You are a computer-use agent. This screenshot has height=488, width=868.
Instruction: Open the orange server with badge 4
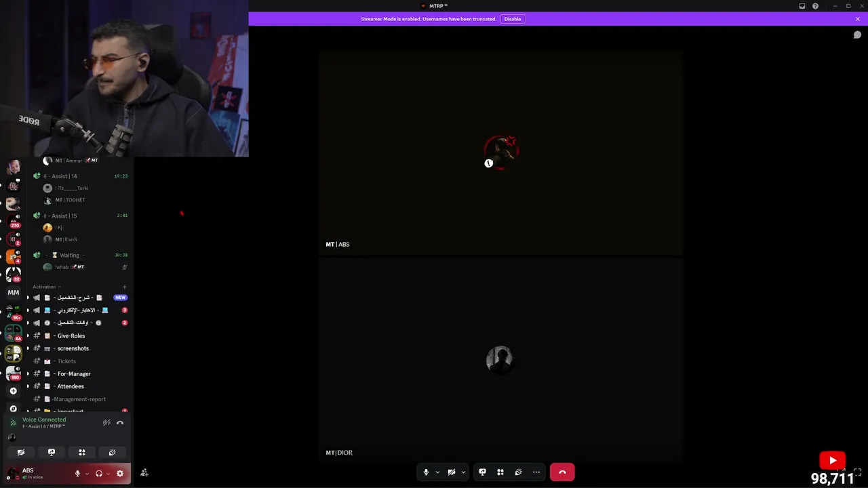[13, 256]
